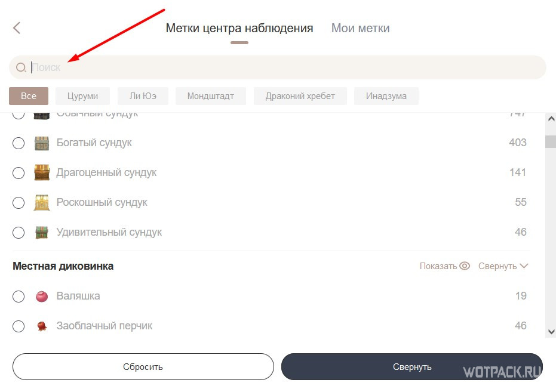
Task: Click the search magnifier icon
Action: 21,67
